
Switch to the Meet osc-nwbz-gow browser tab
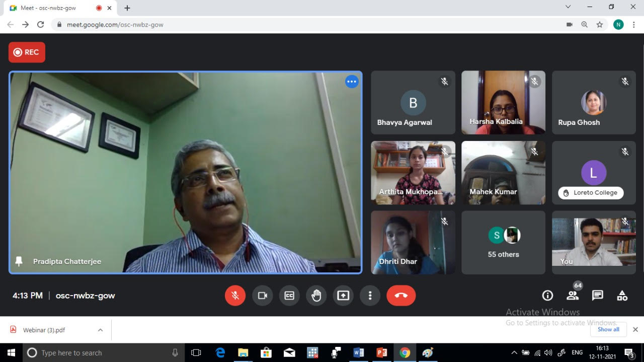[55, 8]
